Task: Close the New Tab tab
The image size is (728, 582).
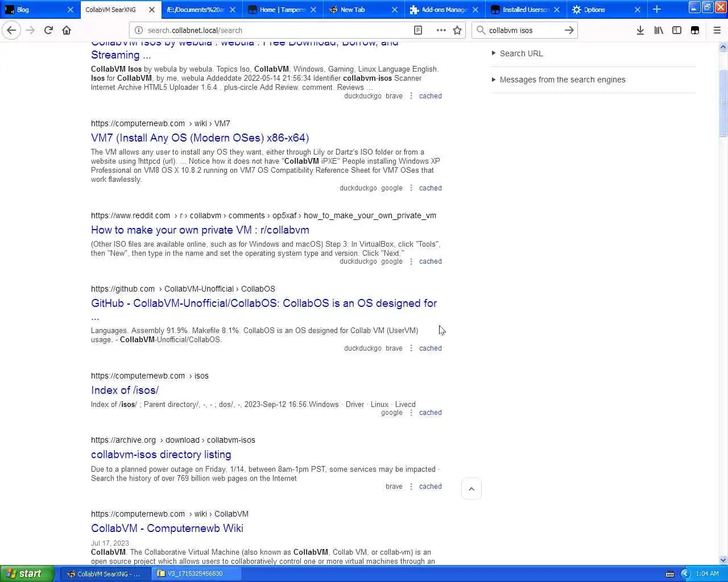Action: (395, 10)
